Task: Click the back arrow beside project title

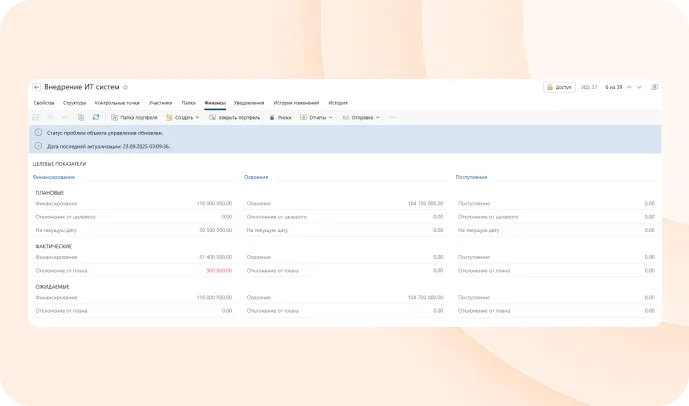Action: [37, 88]
